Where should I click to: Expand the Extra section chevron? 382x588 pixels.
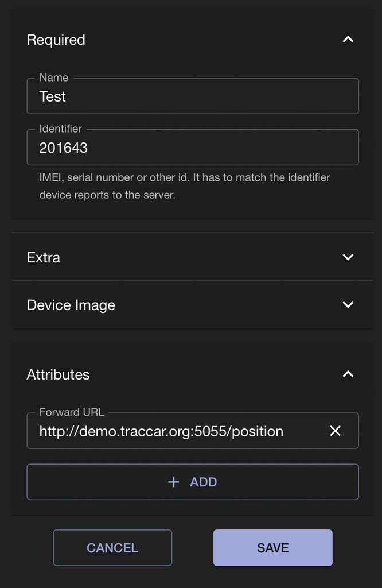click(x=348, y=257)
